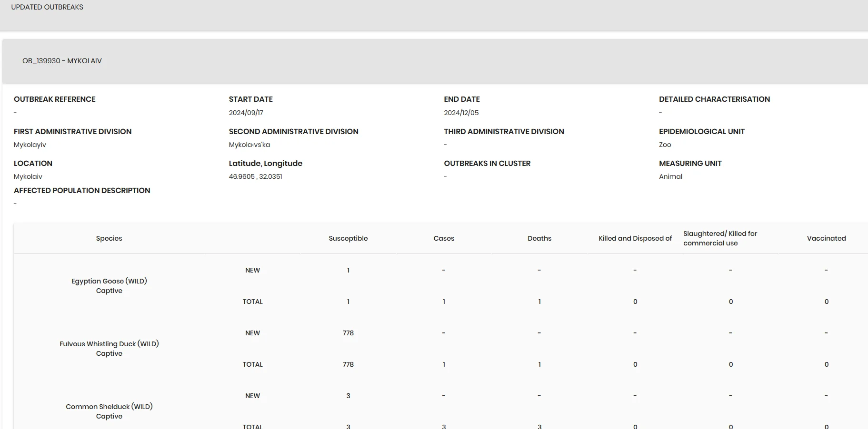The height and width of the screenshot is (429, 868).
Task: Click the Deaths column header
Action: [x=539, y=238]
